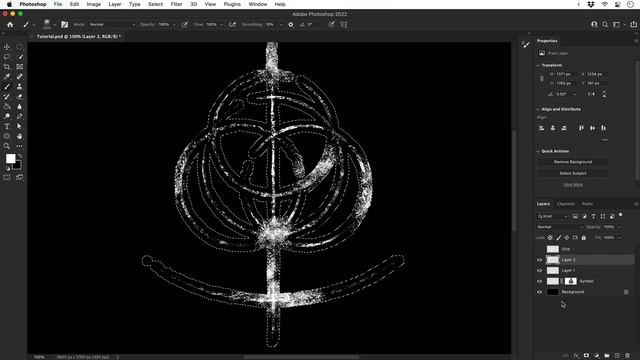The width and height of the screenshot is (640, 360).
Task: Select the Crop tool
Action: pyautogui.click(x=7, y=67)
